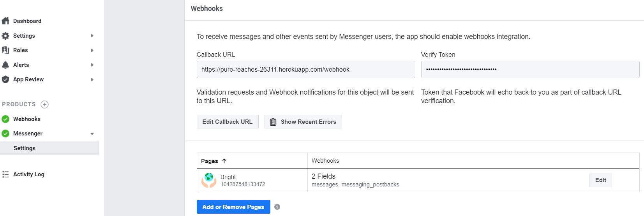Click the App Review shield icon

click(x=5, y=79)
